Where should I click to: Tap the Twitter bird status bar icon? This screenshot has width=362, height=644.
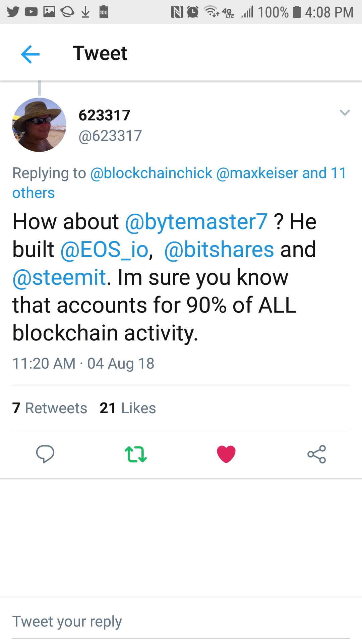click(x=13, y=12)
